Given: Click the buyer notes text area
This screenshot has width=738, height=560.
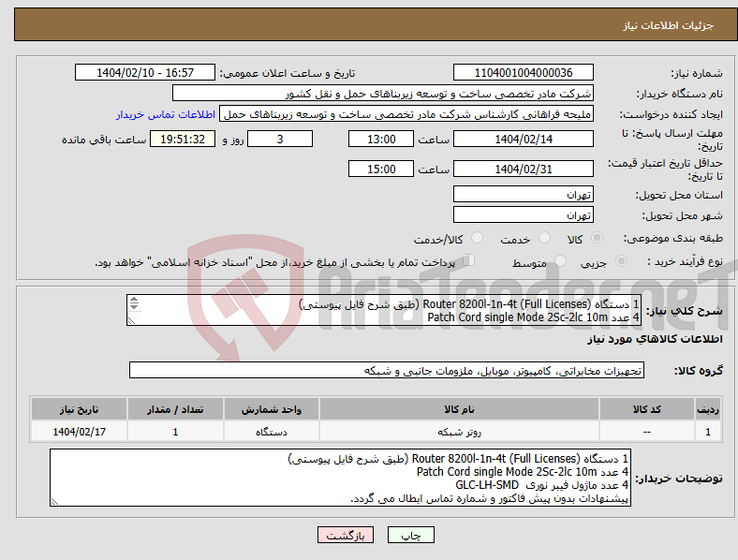Looking at the screenshot, I should pyautogui.click(x=340, y=478).
